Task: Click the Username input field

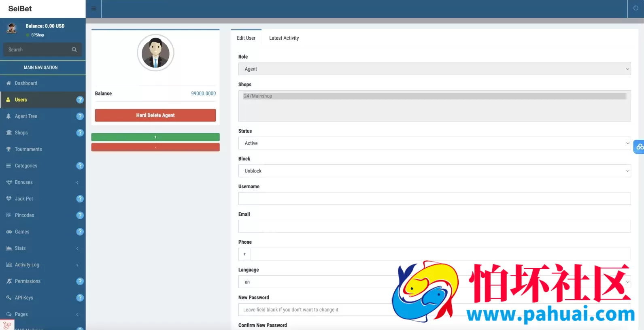Action: [434, 199]
